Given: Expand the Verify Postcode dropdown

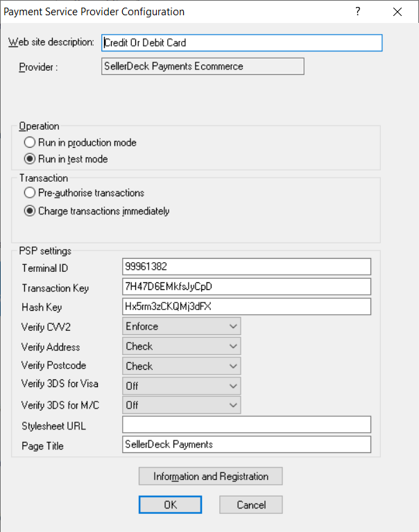Looking at the screenshot, I should click(x=182, y=366).
